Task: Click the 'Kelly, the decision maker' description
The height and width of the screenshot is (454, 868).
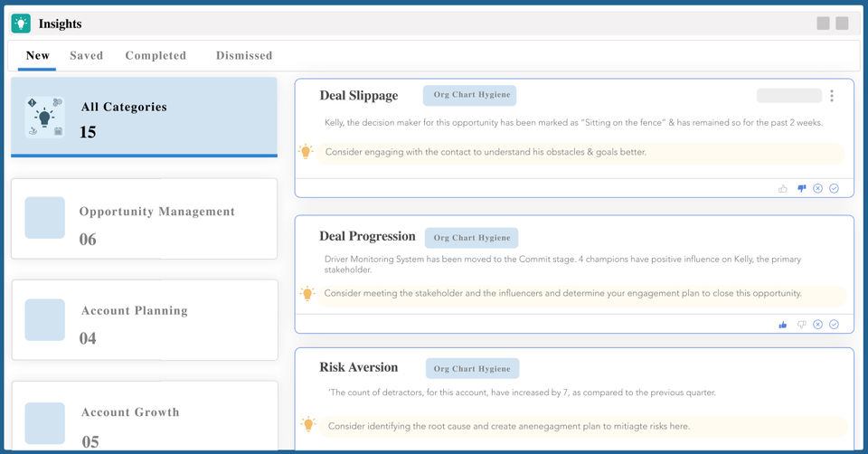Action: point(573,123)
